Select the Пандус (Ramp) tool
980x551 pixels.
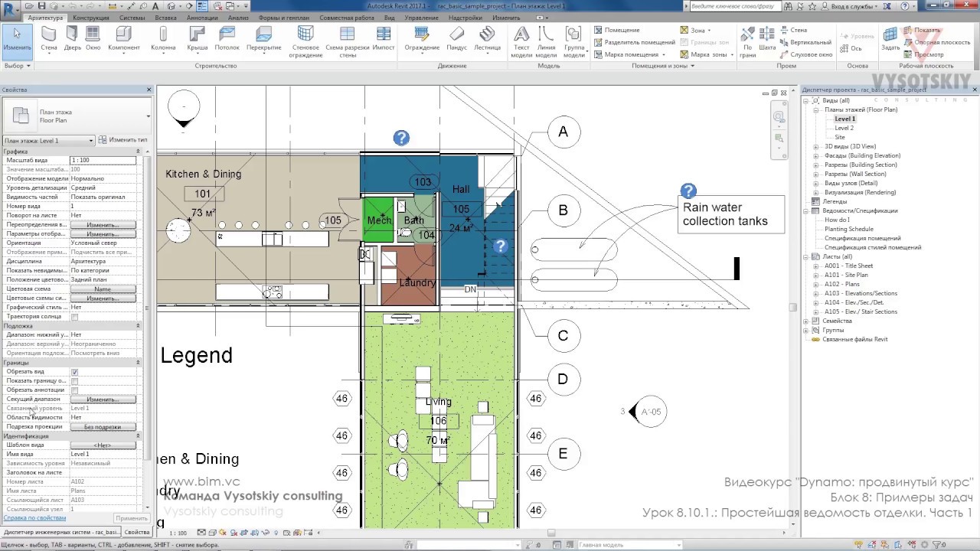[457, 39]
